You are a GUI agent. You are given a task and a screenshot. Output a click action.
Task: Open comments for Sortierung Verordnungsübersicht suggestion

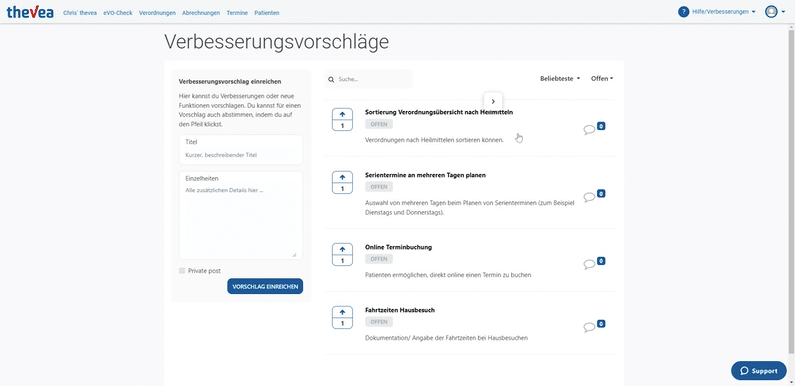[589, 130]
